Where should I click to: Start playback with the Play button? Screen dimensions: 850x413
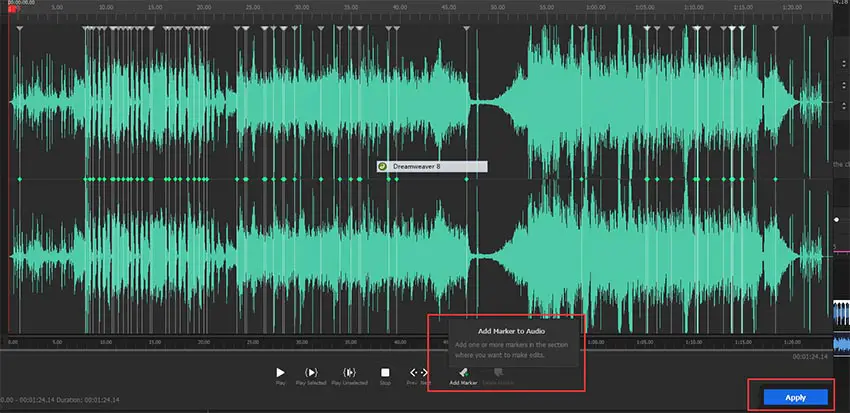(280, 372)
